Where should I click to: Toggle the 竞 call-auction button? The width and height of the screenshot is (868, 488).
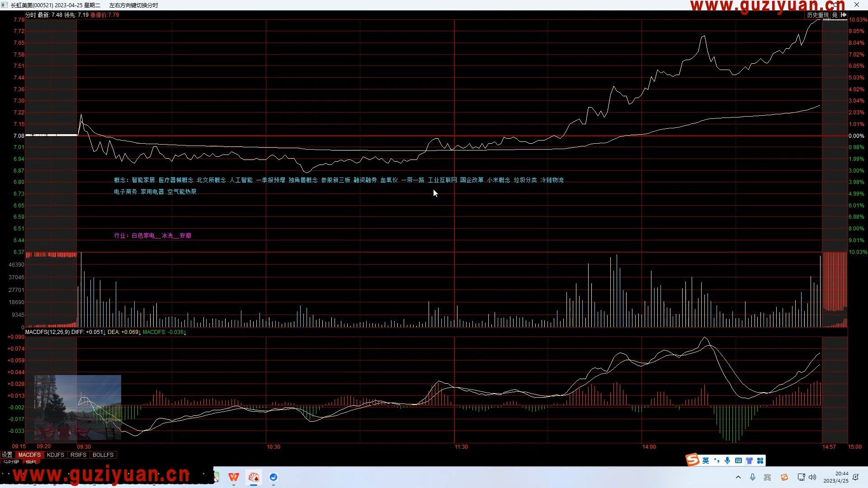click(x=835, y=15)
